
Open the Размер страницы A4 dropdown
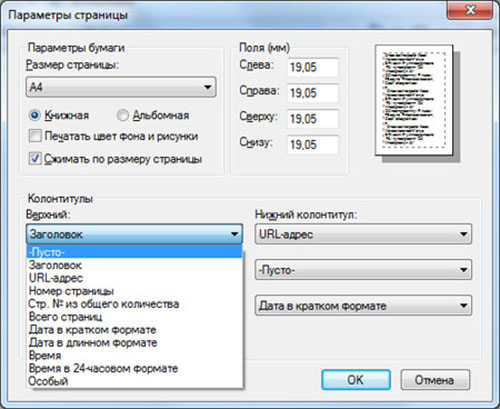coord(121,87)
